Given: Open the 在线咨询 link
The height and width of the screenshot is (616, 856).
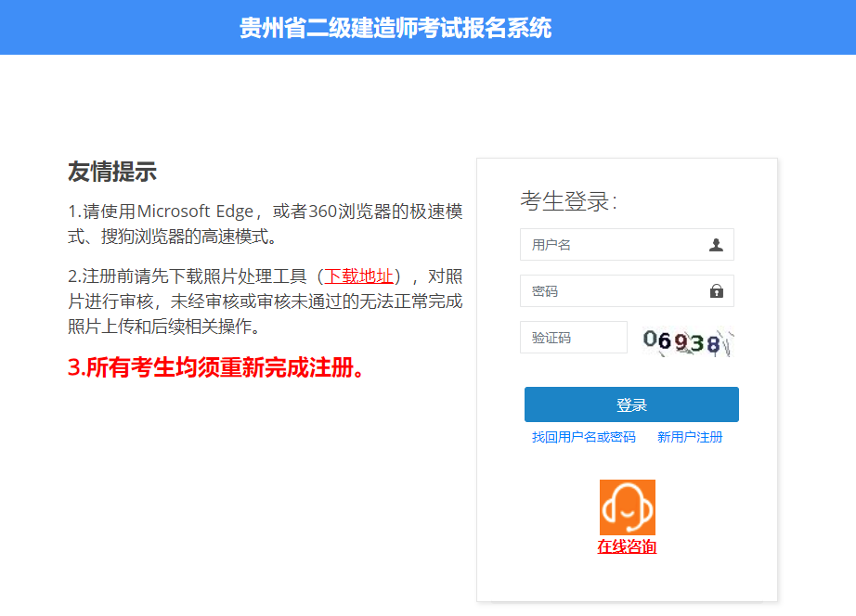Looking at the screenshot, I should [627, 546].
